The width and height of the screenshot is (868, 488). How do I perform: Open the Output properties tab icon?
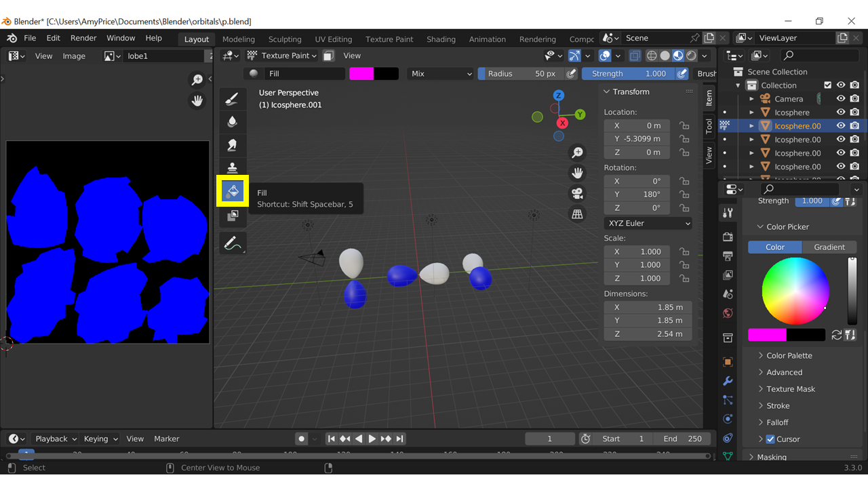(728, 256)
